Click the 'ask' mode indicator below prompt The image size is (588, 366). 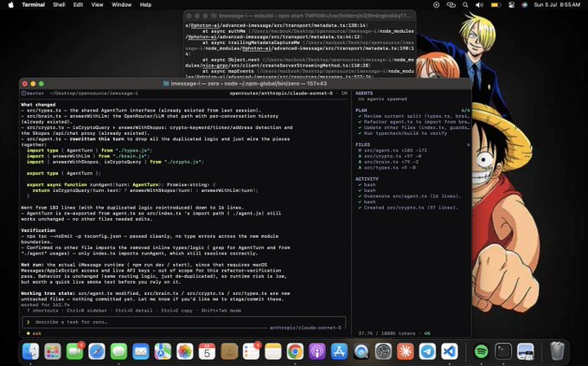tap(34, 333)
